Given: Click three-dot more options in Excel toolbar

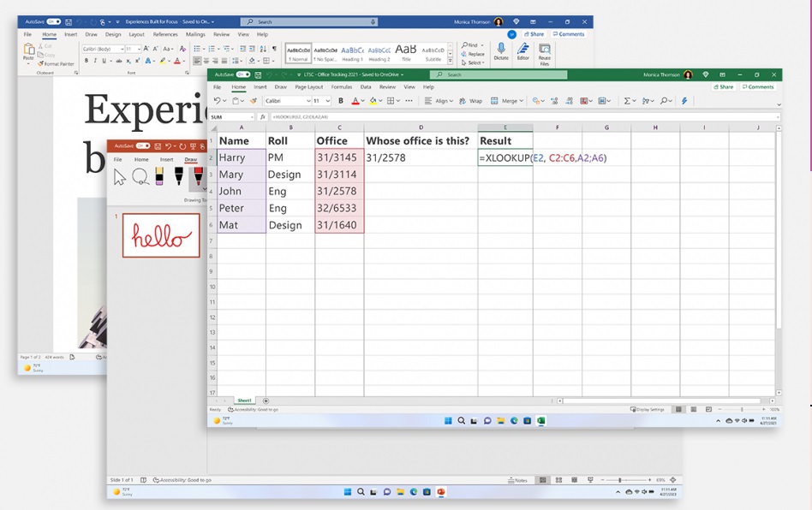Looking at the screenshot, I should (409, 101).
